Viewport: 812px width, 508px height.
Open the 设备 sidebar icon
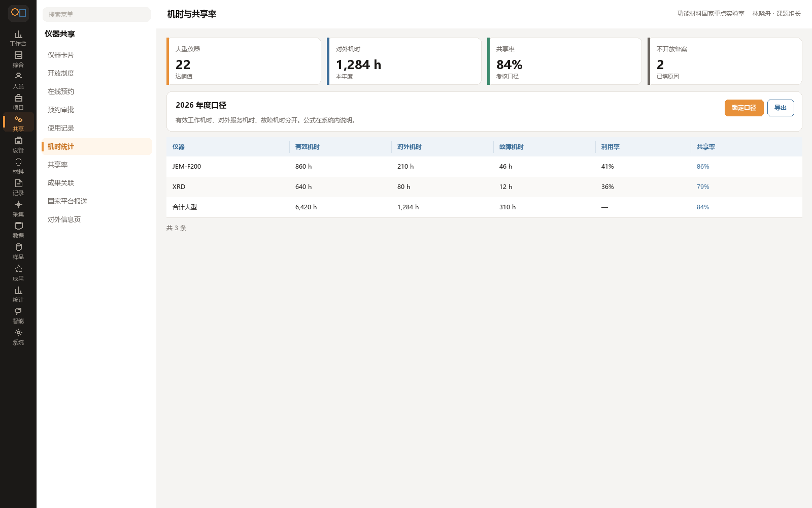(x=18, y=145)
